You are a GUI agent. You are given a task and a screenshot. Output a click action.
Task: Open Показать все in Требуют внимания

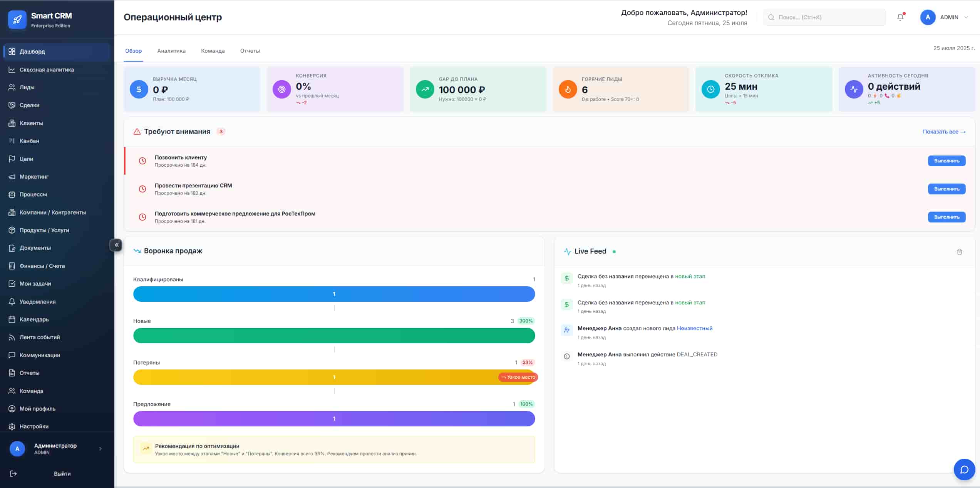click(x=944, y=131)
